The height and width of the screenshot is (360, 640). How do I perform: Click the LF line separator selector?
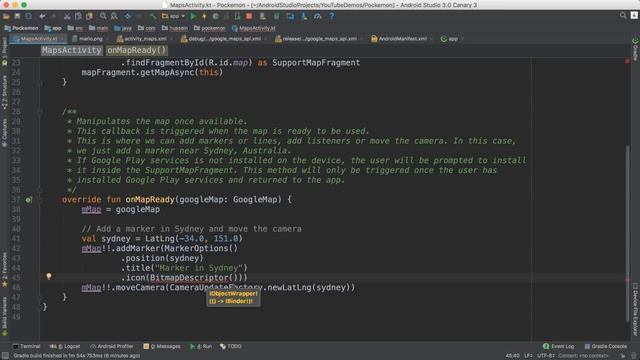point(528,356)
